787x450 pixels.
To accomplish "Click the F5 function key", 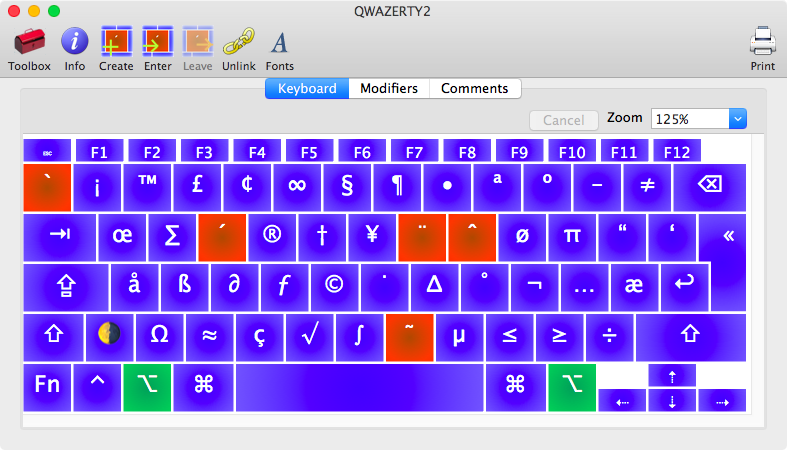I will (309, 152).
